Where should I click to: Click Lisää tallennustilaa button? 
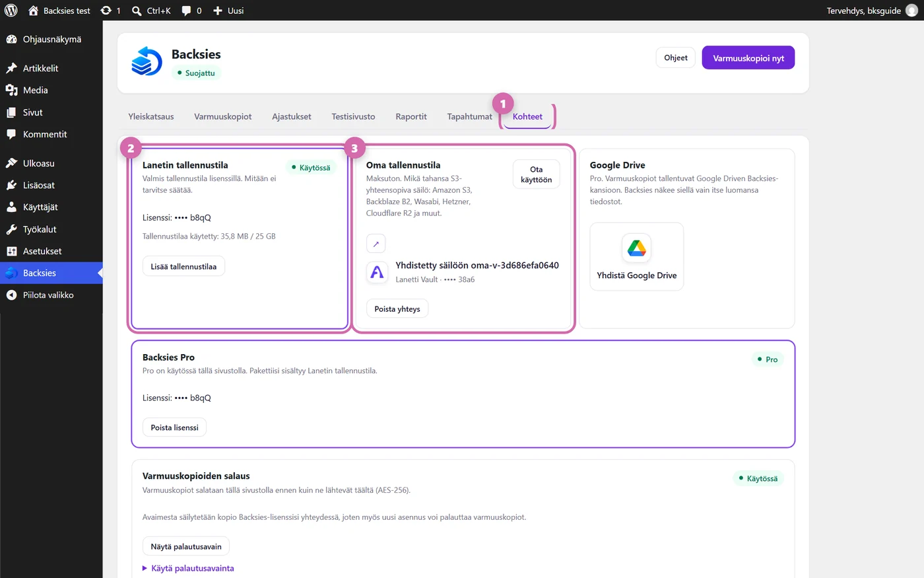(183, 266)
